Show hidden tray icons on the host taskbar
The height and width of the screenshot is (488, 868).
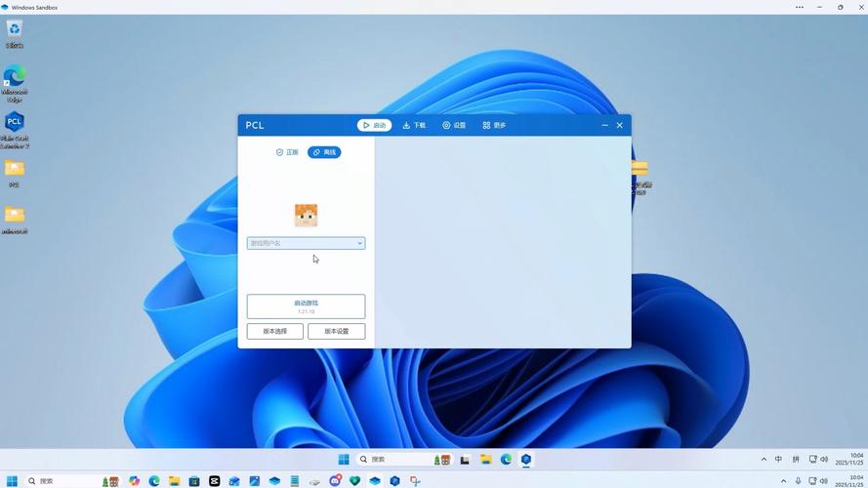point(783,481)
